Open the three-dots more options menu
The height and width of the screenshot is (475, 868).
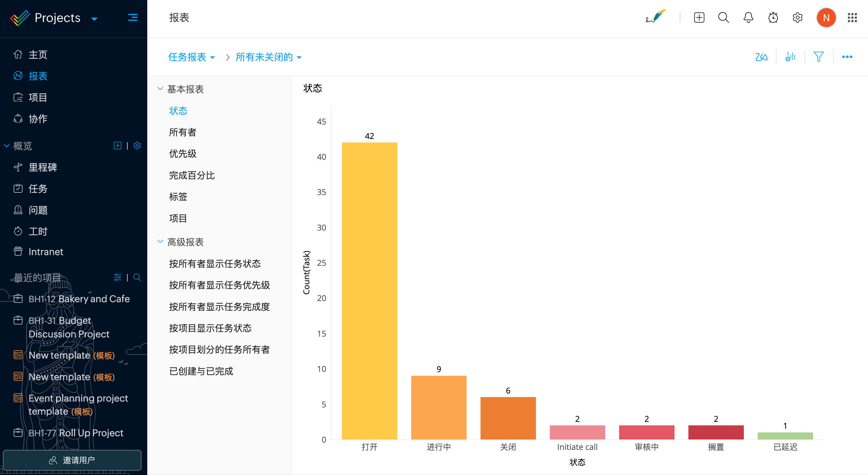pos(847,57)
